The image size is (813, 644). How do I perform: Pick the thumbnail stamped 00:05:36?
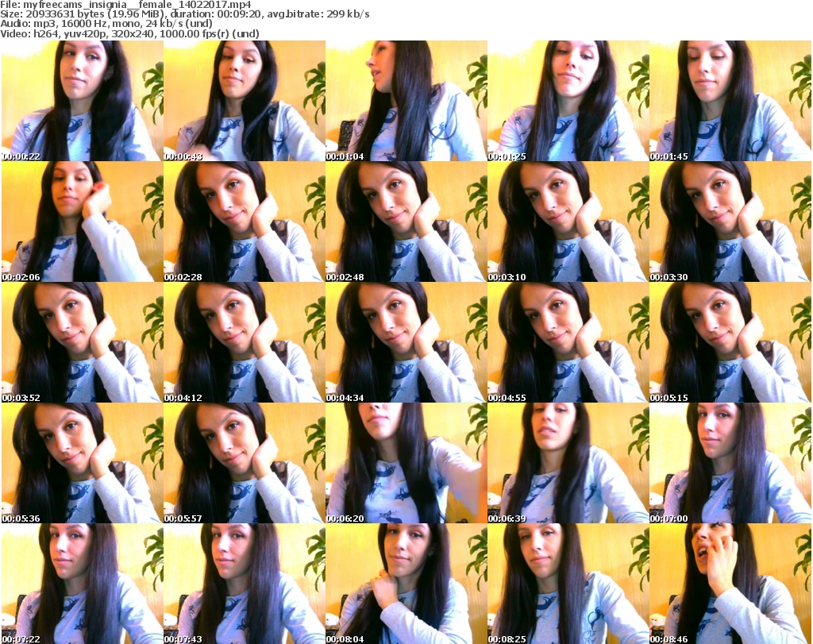point(82,462)
